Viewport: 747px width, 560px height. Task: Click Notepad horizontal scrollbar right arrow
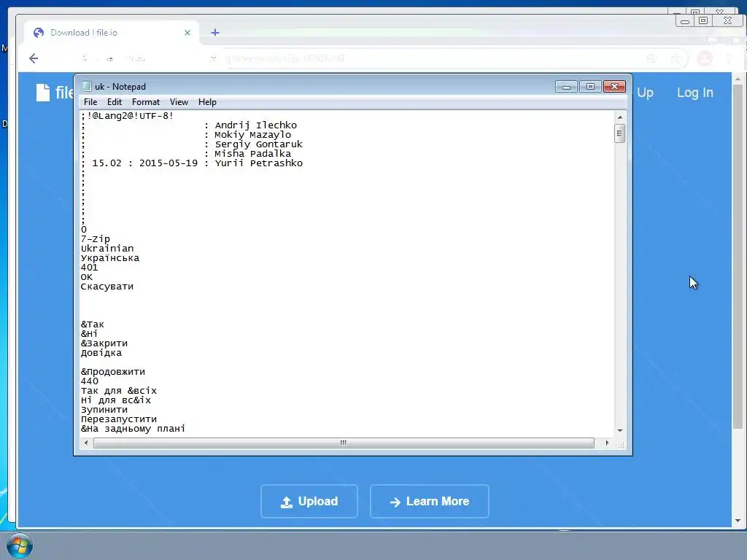point(607,443)
